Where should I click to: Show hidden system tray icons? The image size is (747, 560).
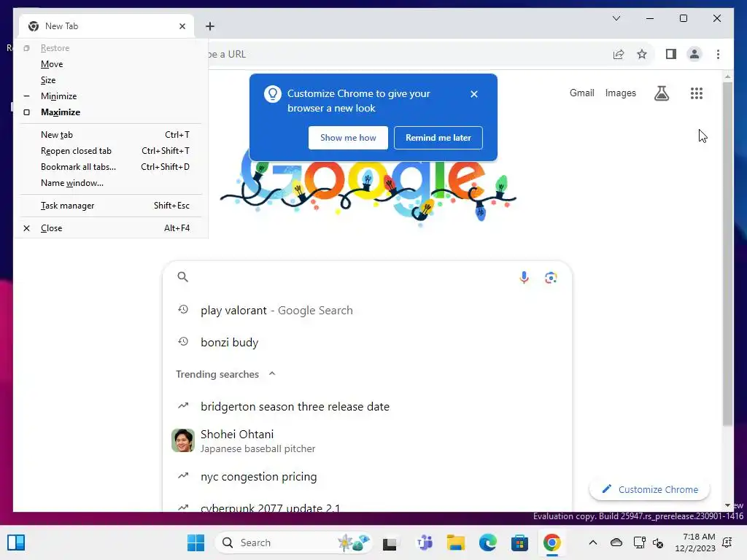click(592, 542)
